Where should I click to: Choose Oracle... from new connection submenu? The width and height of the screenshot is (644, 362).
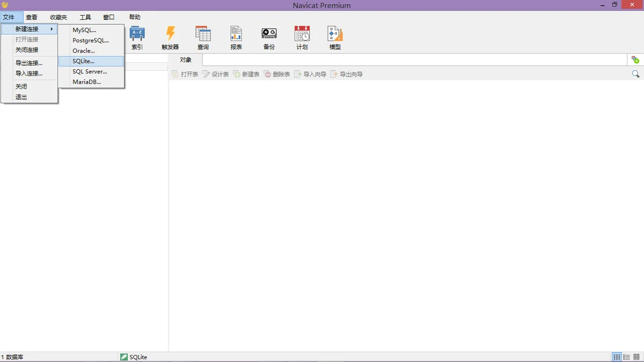[91, 51]
